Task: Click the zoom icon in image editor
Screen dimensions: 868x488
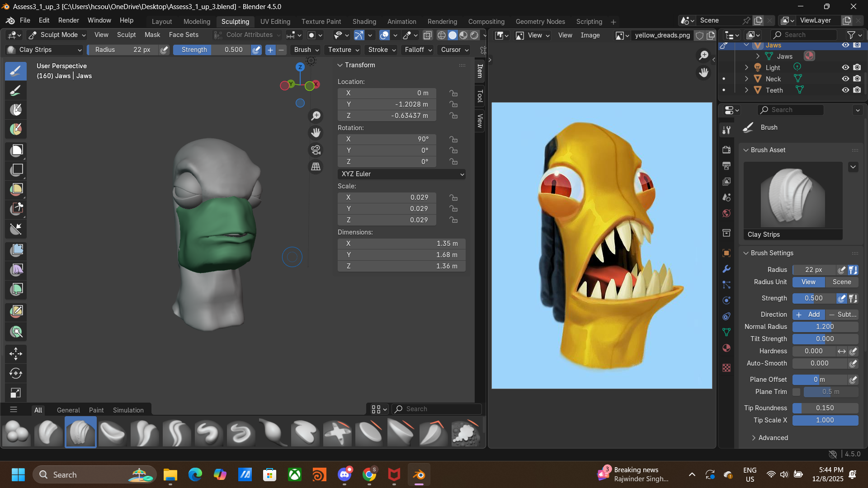Action: click(703, 56)
